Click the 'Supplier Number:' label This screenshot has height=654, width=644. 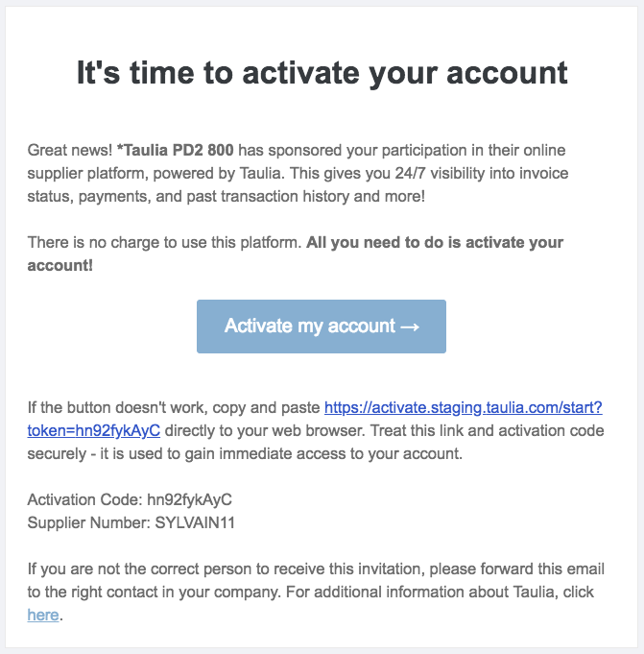point(89,522)
